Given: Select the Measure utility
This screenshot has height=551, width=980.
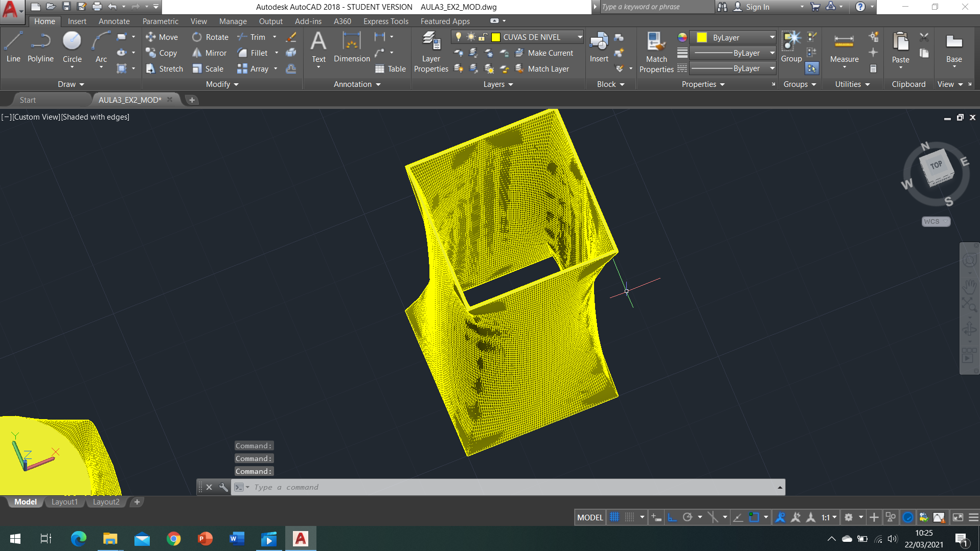Looking at the screenshot, I should click(x=844, y=48).
